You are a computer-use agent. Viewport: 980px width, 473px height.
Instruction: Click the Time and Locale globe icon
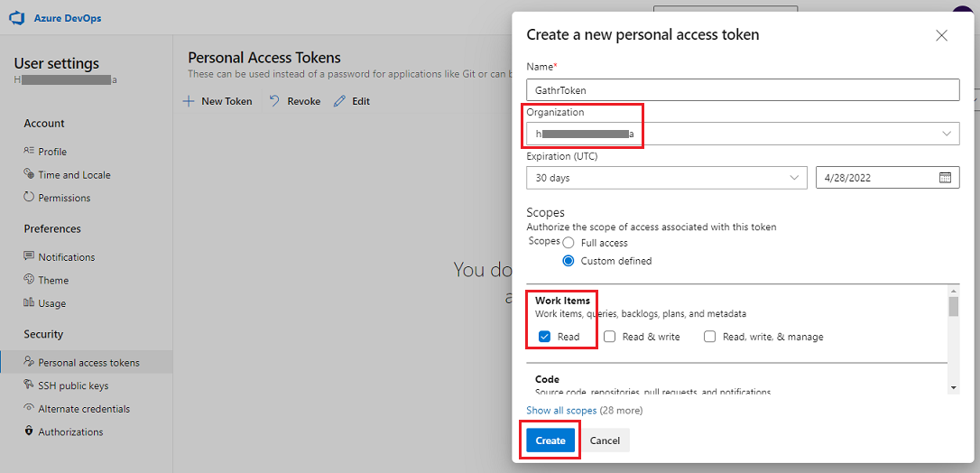click(29, 173)
